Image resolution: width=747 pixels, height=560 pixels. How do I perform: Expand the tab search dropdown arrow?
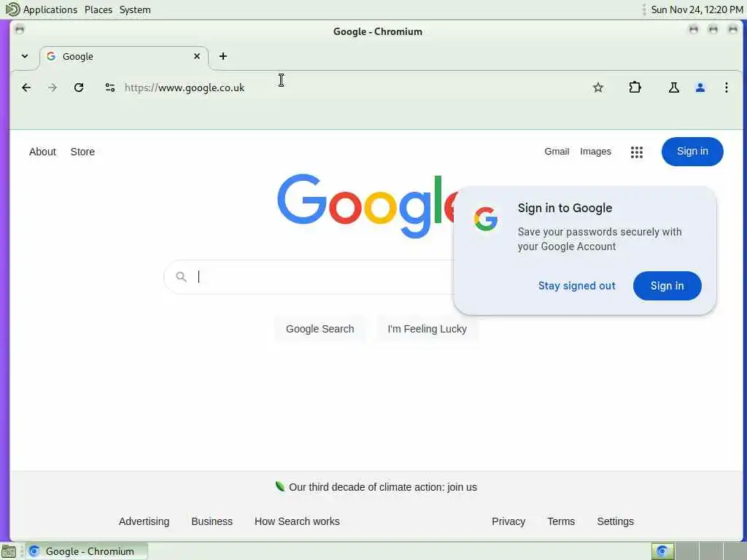click(x=25, y=56)
